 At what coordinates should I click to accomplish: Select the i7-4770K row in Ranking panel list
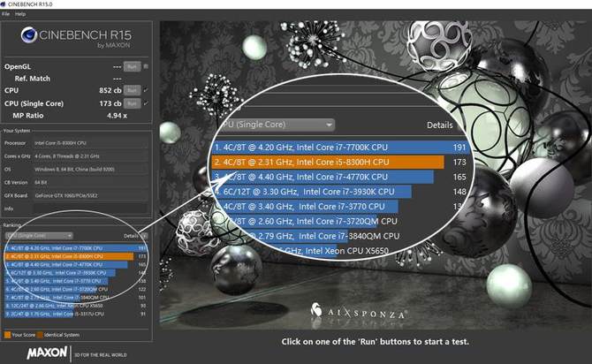click(x=75, y=265)
